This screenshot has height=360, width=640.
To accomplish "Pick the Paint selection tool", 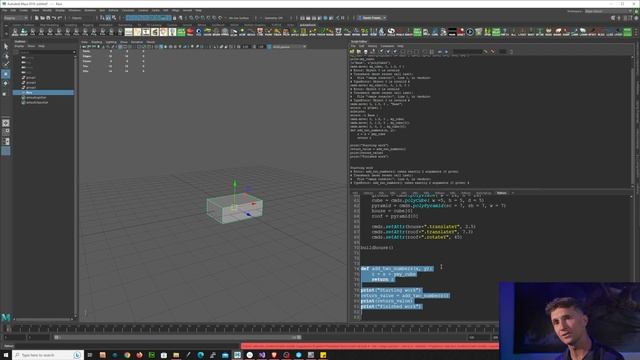I will click(x=6, y=64).
